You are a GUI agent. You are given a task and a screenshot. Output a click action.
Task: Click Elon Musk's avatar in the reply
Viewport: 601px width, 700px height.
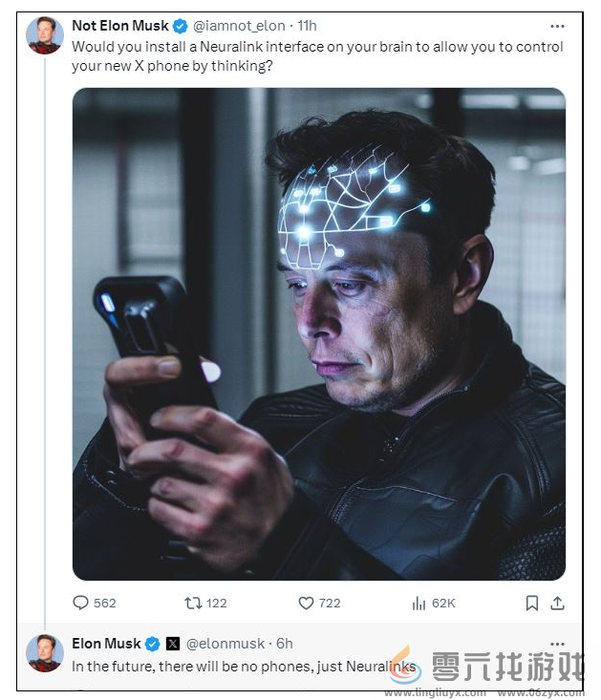45,653
